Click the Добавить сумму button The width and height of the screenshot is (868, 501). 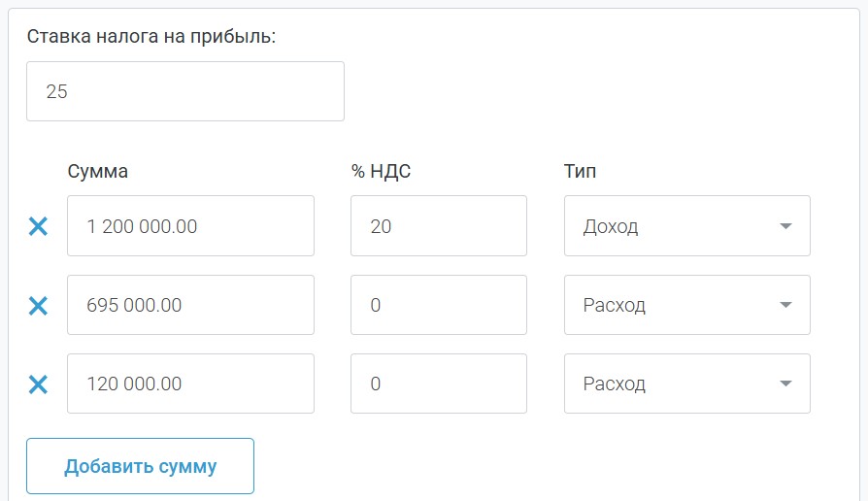coord(140,466)
